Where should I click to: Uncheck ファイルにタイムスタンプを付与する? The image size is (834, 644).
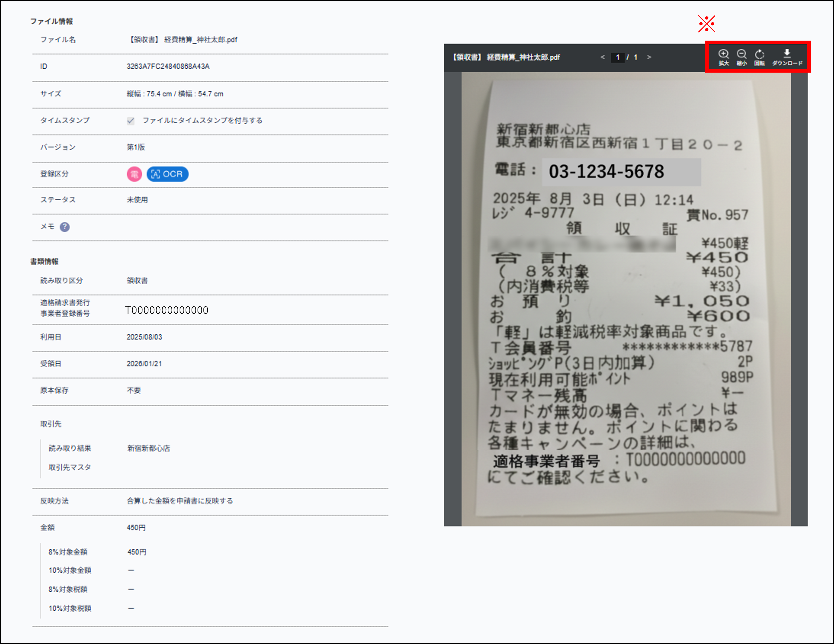[x=131, y=121]
